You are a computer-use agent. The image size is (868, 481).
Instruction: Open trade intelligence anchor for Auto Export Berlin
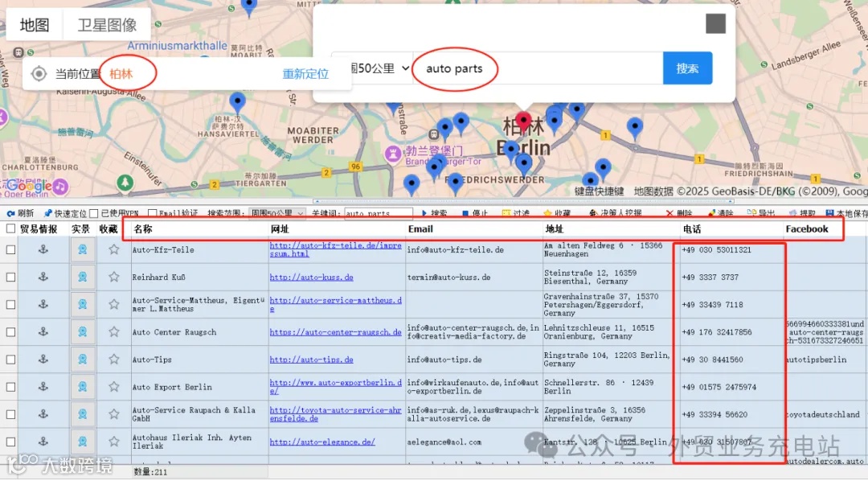(x=43, y=386)
